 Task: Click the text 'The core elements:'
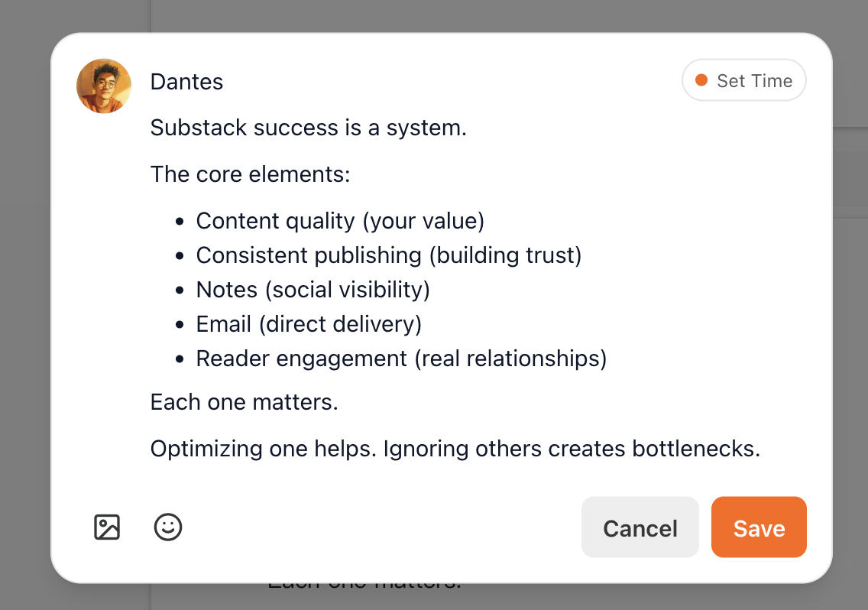[250, 174]
